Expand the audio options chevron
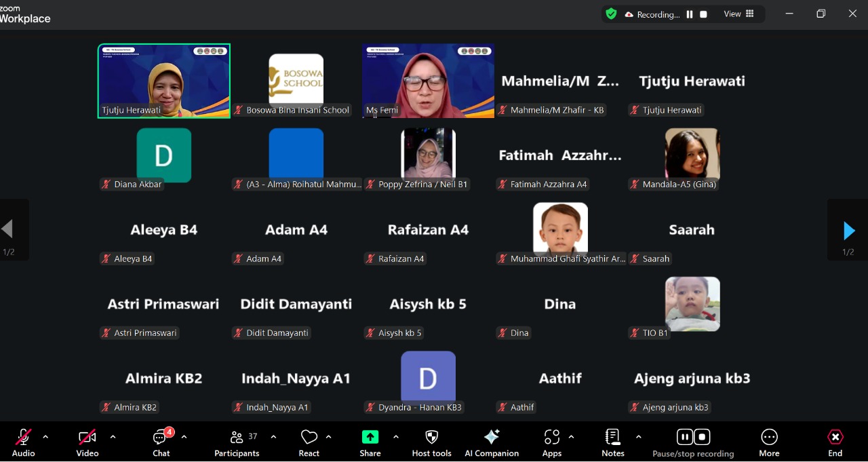 45,437
